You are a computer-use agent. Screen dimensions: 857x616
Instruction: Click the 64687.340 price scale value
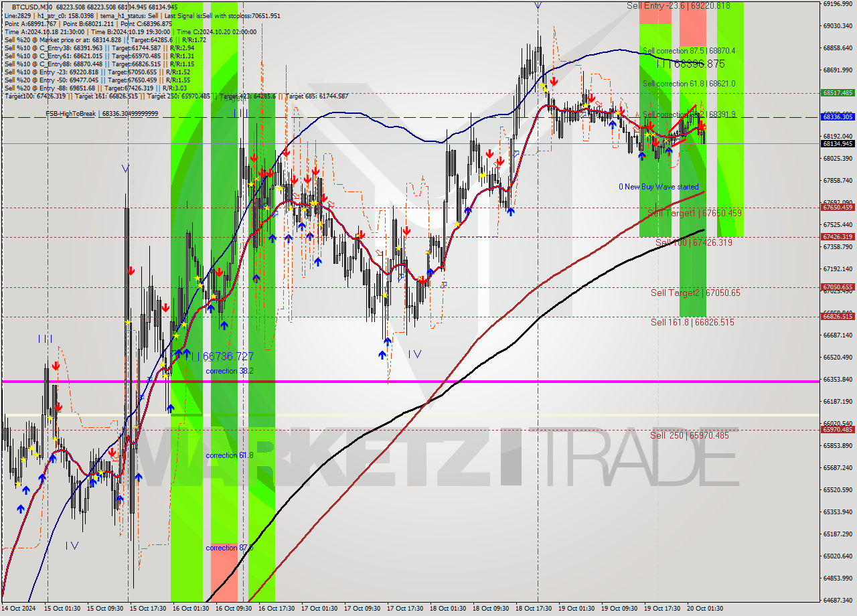pos(838,601)
